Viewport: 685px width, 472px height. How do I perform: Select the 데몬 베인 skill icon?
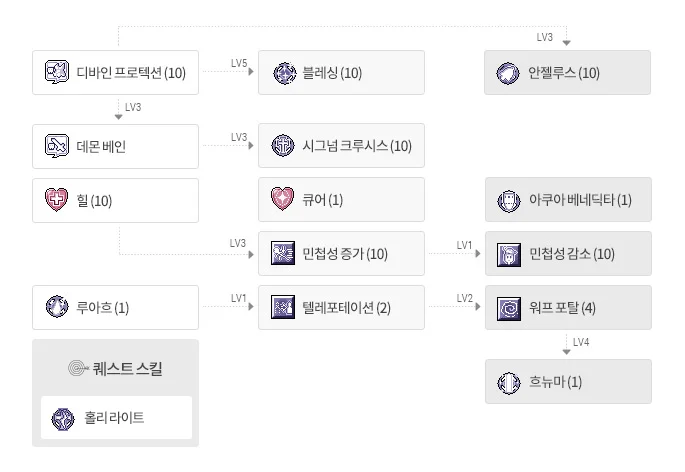[57, 146]
